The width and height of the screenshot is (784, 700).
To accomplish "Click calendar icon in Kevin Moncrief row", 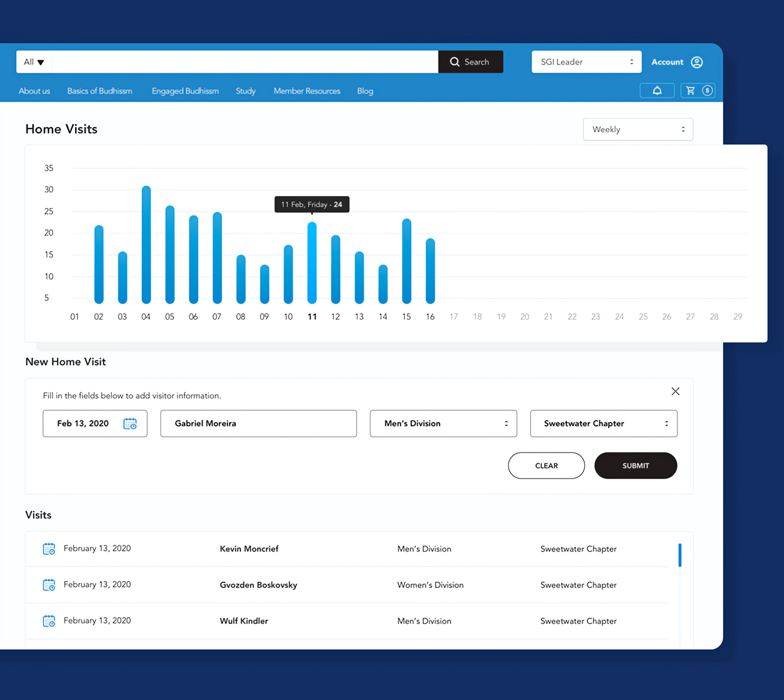I will 49,549.
